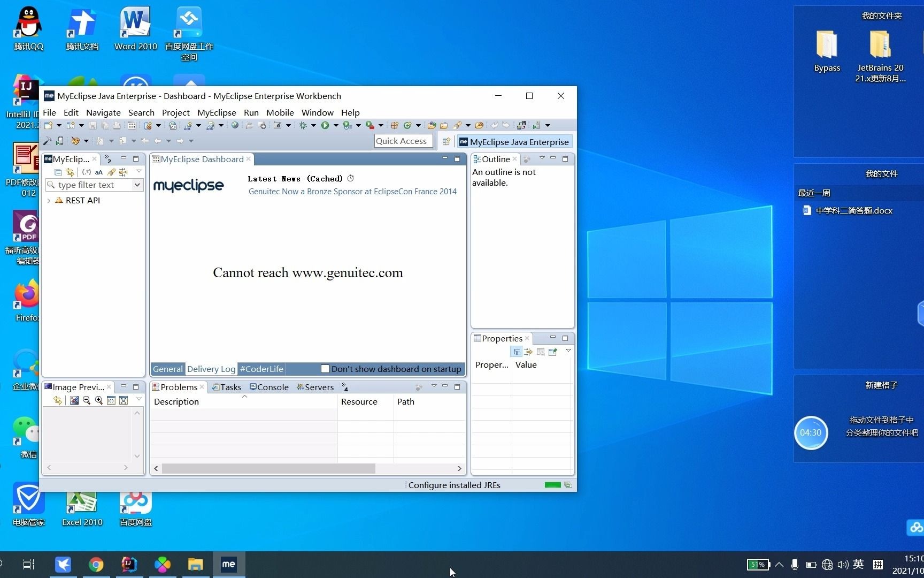Select the #CoderLife dashboard tab
The height and width of the screenshot is (578, 924).
pos(261,369)
